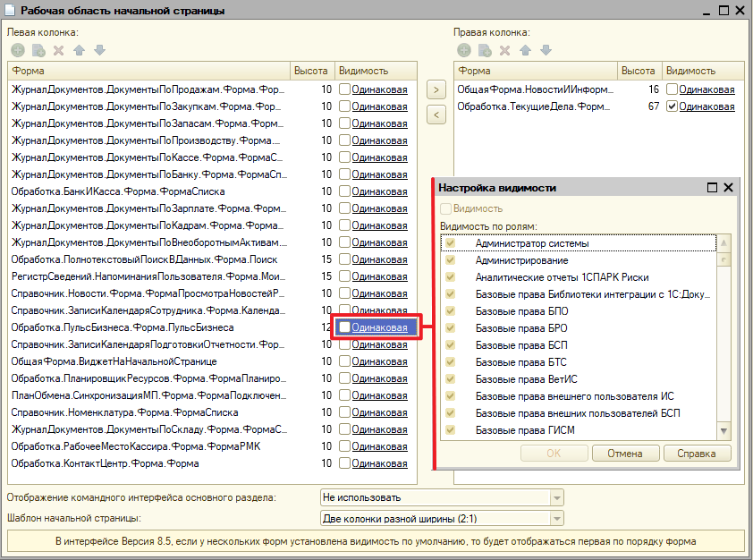Select role Базовые права БТС

[521, 362]
